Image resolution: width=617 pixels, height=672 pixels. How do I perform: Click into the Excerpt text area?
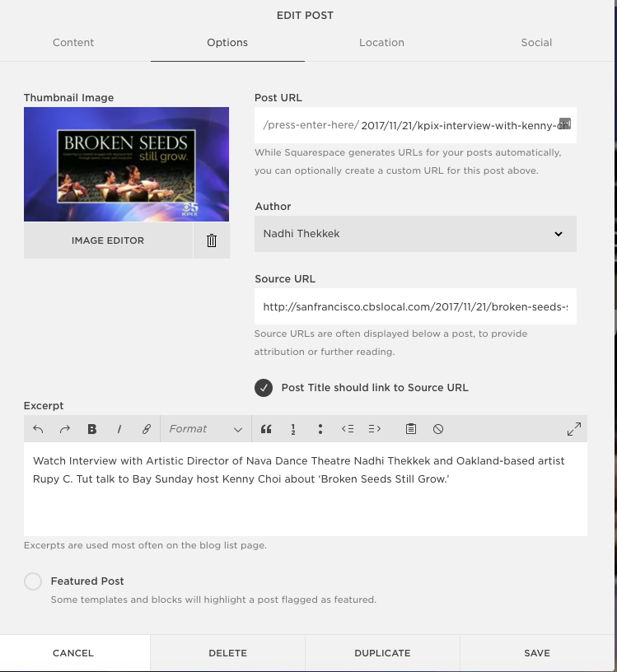306,489
